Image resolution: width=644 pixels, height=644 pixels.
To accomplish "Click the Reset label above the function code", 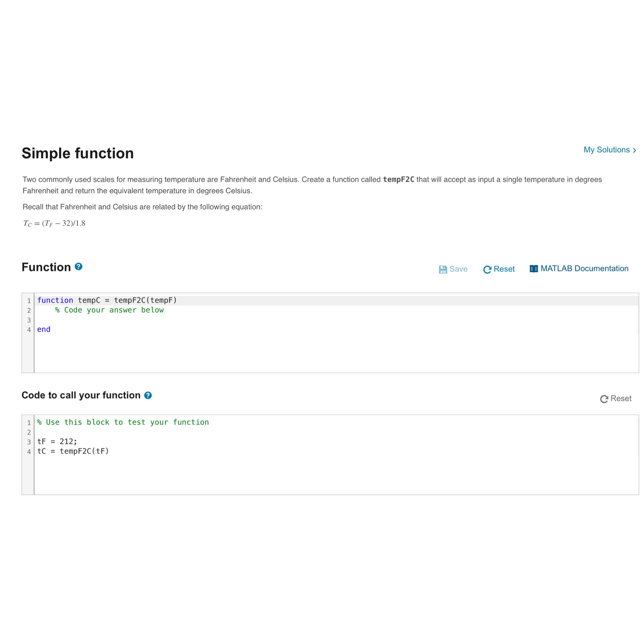I will point(505,269).
